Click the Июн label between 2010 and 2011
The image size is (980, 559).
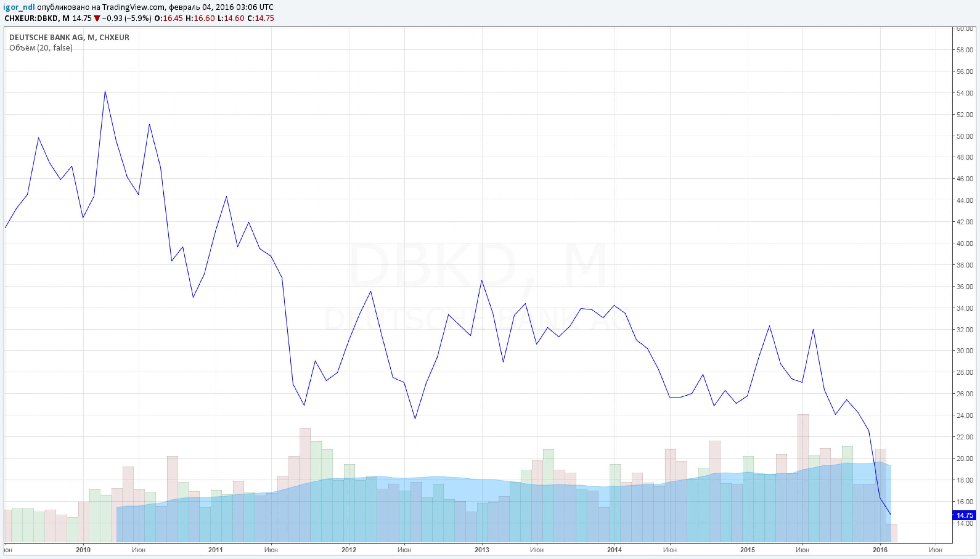(x=139, y=550)
